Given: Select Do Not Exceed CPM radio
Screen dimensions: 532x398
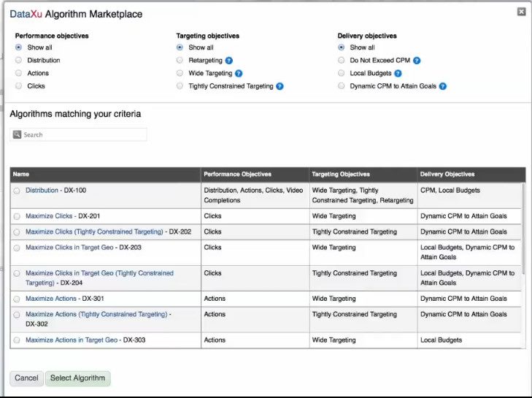Looking at the screenshot, I should [342, 60].
